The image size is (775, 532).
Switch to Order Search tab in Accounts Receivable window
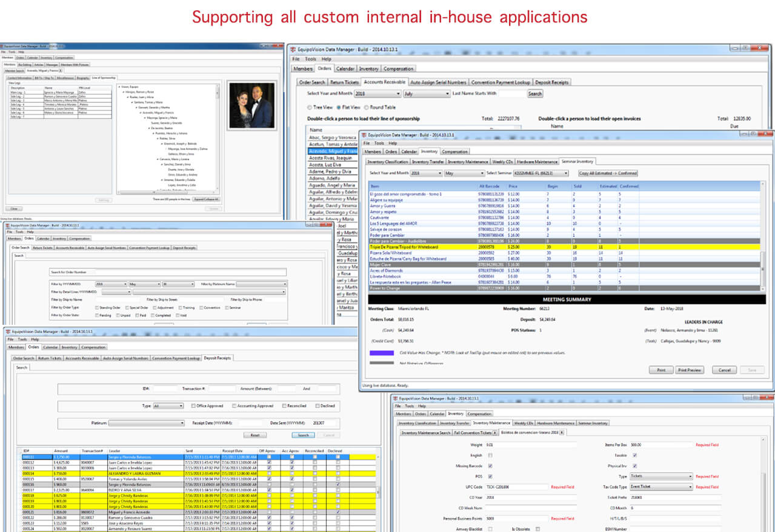point(312,82)
